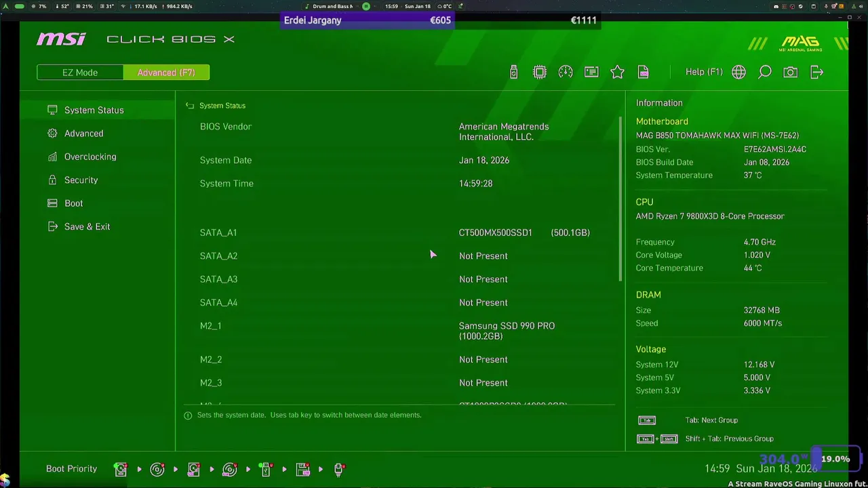Open the Advanced sidebar menu
Image resolution: width=868 pixels, height=488 pixels.
point(98,134)
